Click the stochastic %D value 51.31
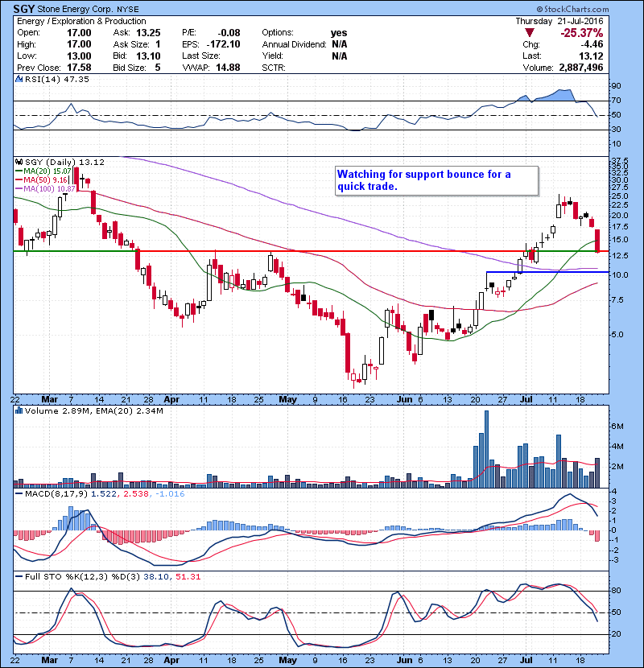 (x=188, y=576)
